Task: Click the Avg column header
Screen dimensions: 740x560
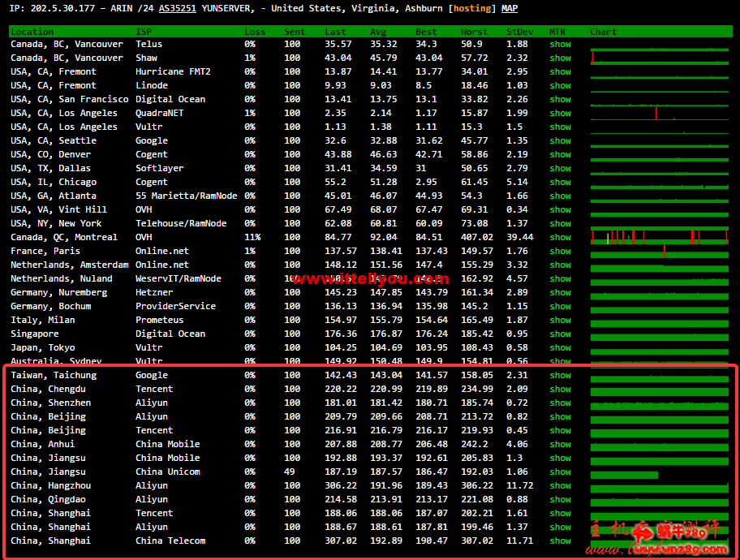Action: (x=378, y=32)
